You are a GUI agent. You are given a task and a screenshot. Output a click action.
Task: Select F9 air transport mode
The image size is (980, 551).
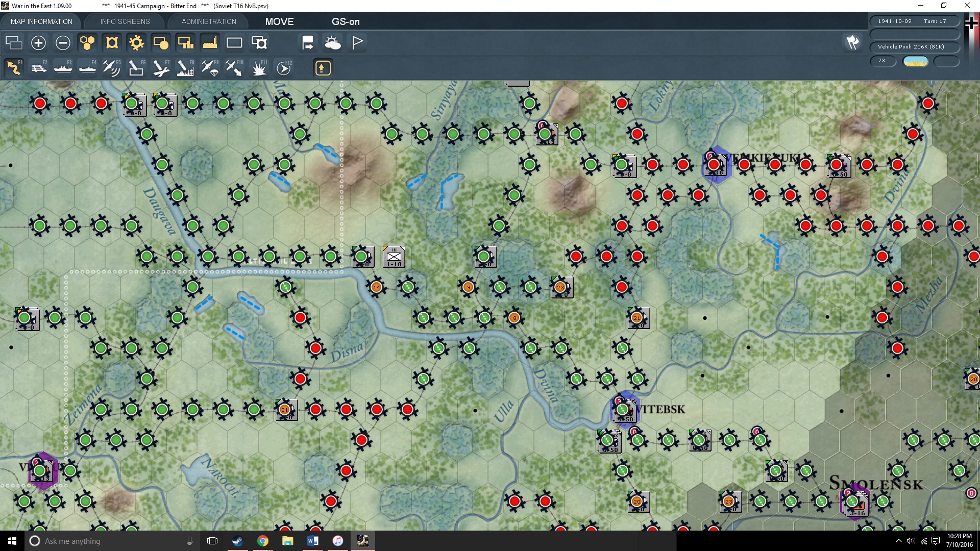tap(210, 68)
